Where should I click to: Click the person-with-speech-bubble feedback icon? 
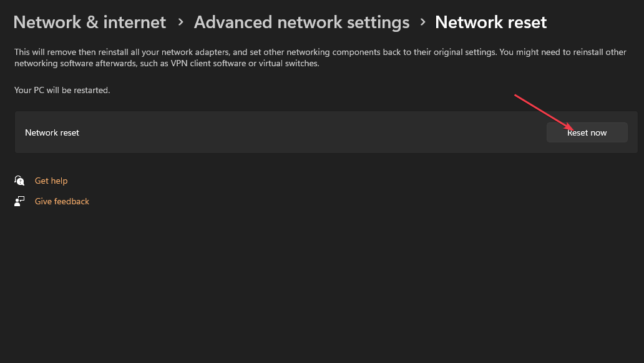[19, 201]
